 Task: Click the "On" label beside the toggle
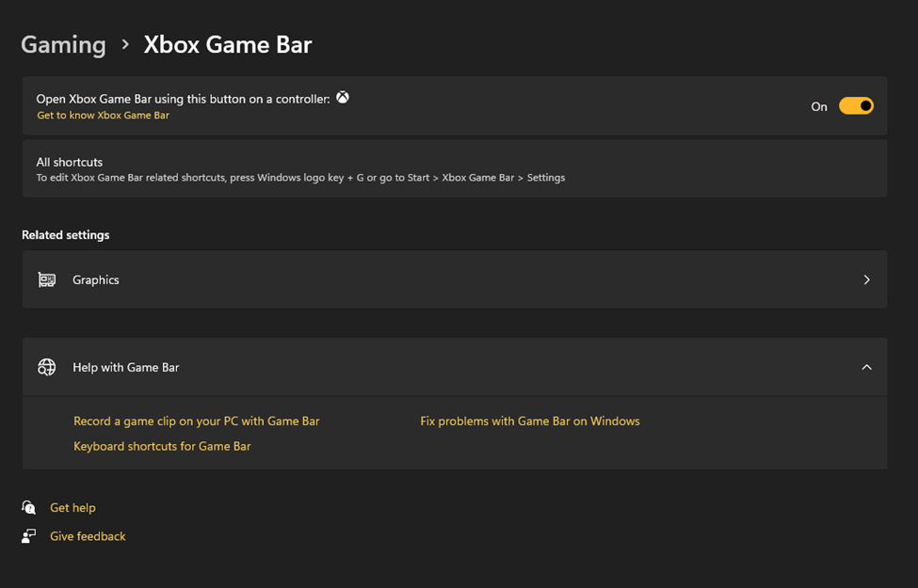coord(819,107)
